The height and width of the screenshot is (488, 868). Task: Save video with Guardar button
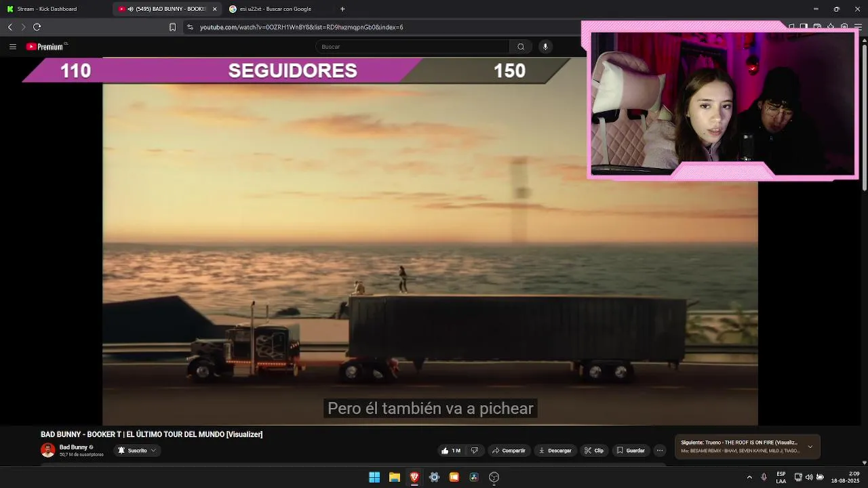pos(631,451)
